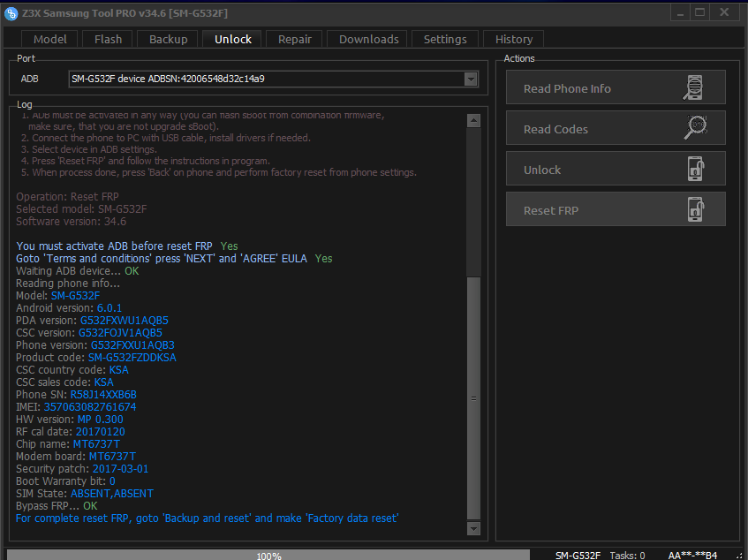This screenshot has width=748, height=560.
Task: Click the status bar SM-G532F model label
Action: [x=578, y=556]
